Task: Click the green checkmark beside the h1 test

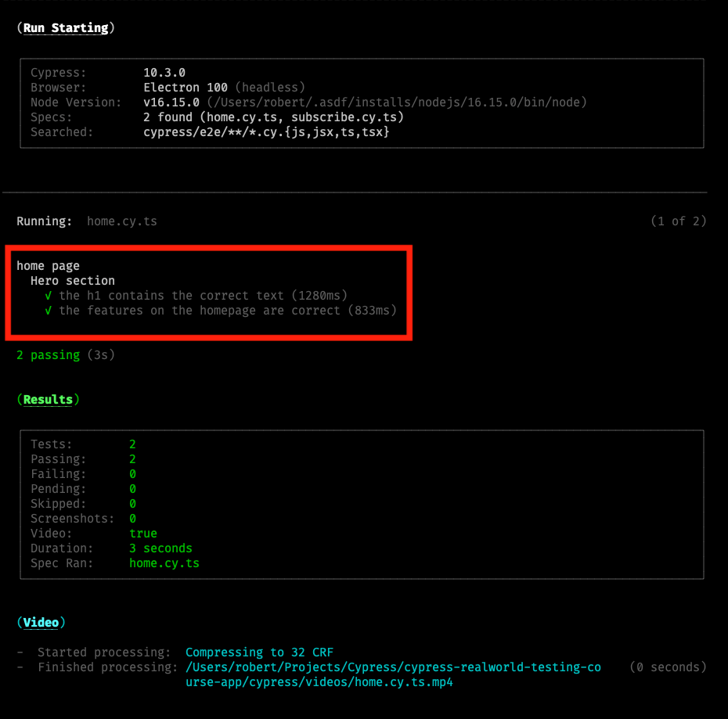Action: point(49,295)
